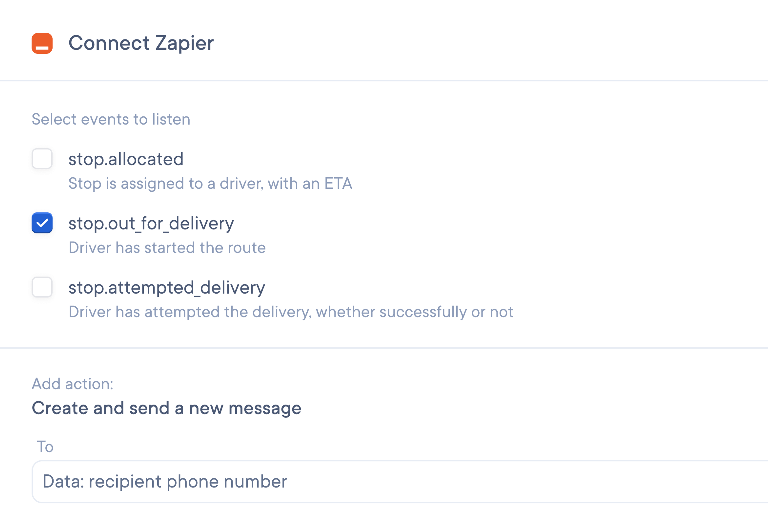Select 'Create and send a new message' action
This screenshot has width=768, height=532.
(166, 408)
